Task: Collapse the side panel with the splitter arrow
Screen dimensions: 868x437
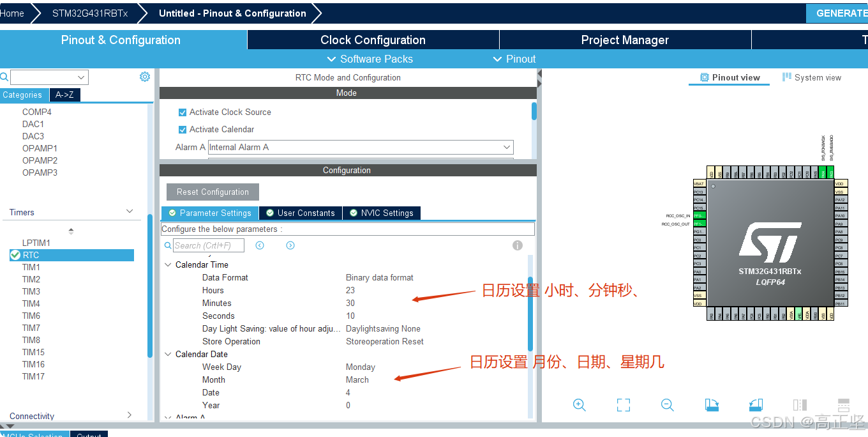Action: click(x=539, y=75)
